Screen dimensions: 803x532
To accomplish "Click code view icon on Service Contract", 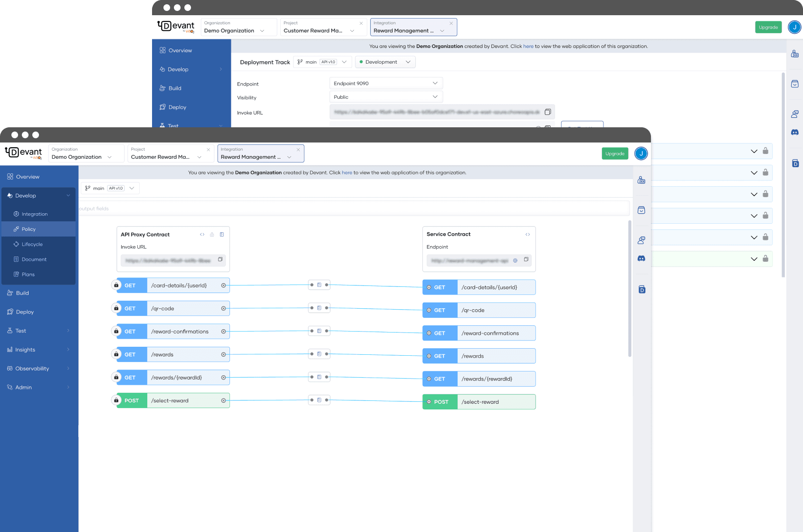I will click(x=527, y=234).
